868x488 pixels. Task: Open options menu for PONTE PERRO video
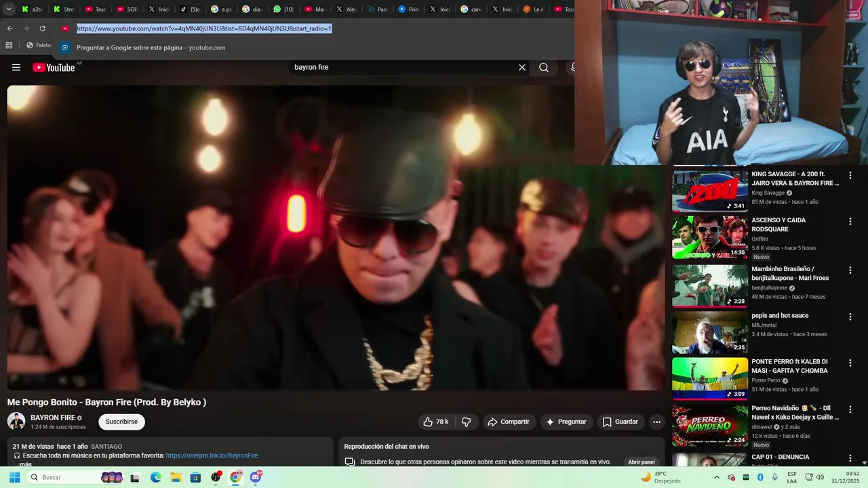click(x=850, y=363)
